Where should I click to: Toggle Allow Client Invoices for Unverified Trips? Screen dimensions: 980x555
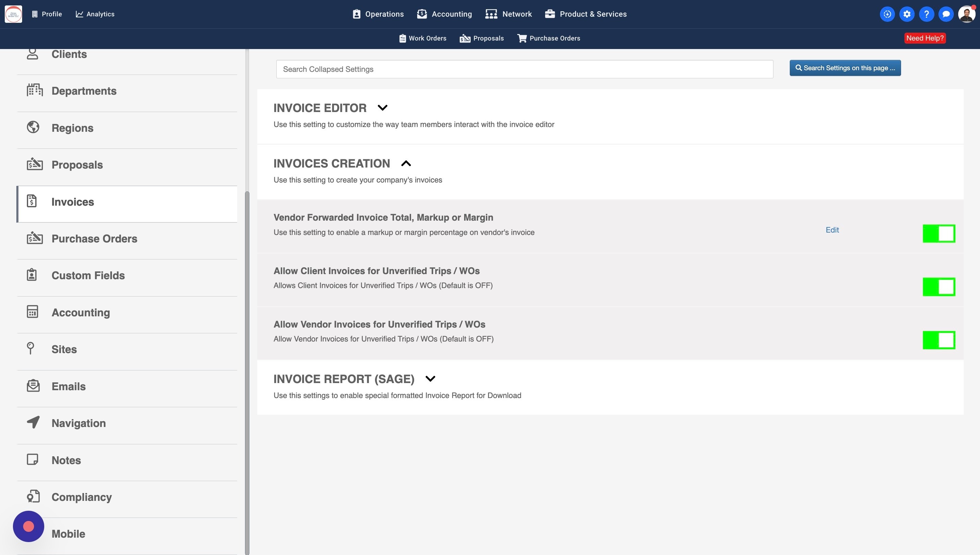pyautogui.click(x=939, y=287)
